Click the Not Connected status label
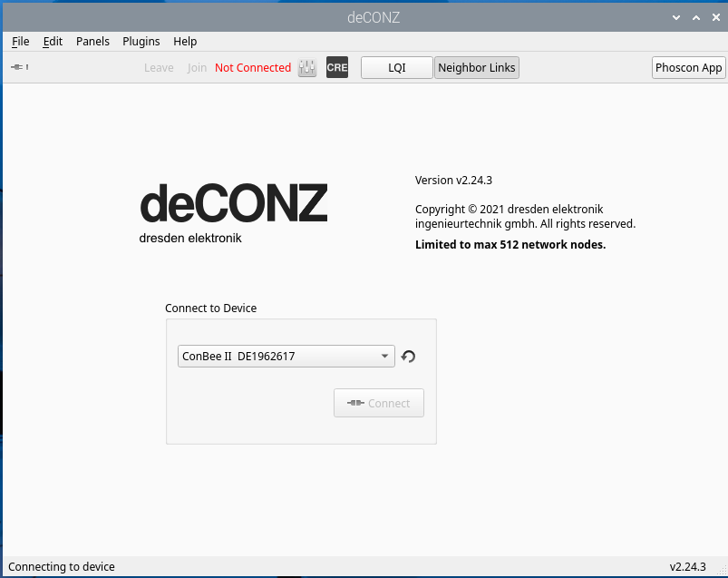728x578 pixels. pyautogui.click(x=253, y=68)
